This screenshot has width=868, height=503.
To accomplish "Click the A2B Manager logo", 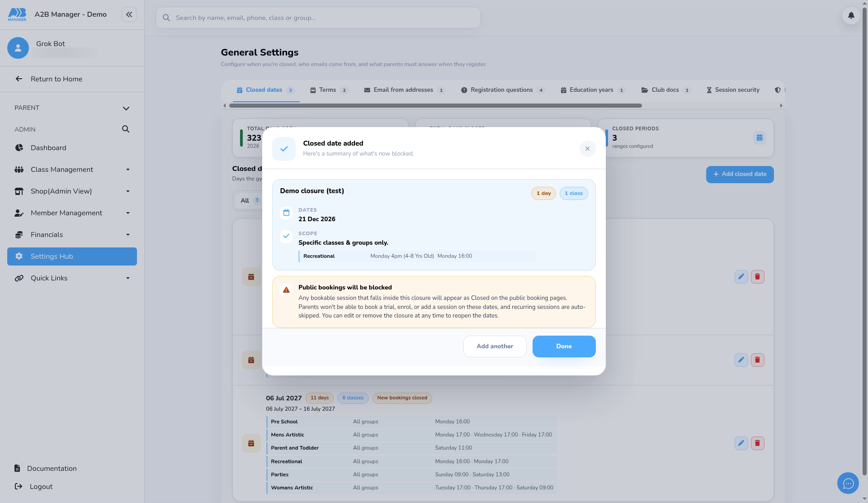I will 17,14.
